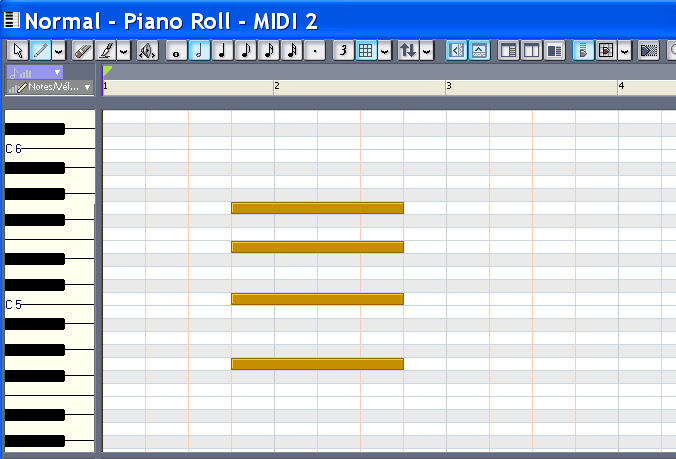
Task: Select the eighth note duration
Action: tap(246, 50)
